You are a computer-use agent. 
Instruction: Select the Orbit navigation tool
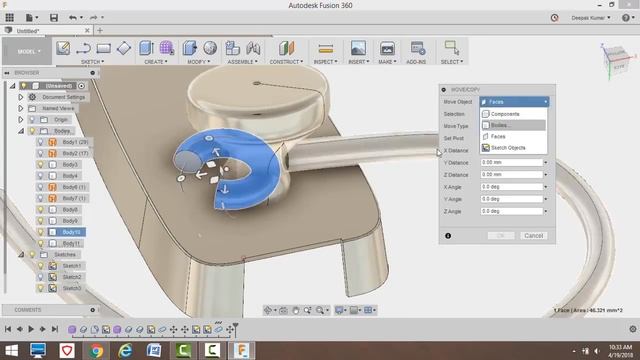268,310
